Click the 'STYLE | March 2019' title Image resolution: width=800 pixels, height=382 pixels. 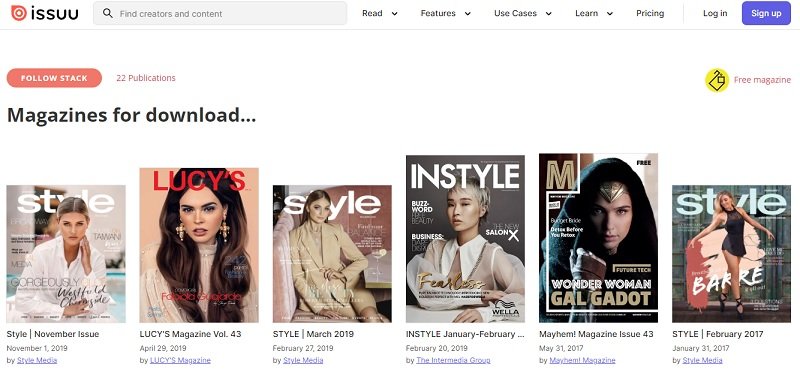click(313, 334)
